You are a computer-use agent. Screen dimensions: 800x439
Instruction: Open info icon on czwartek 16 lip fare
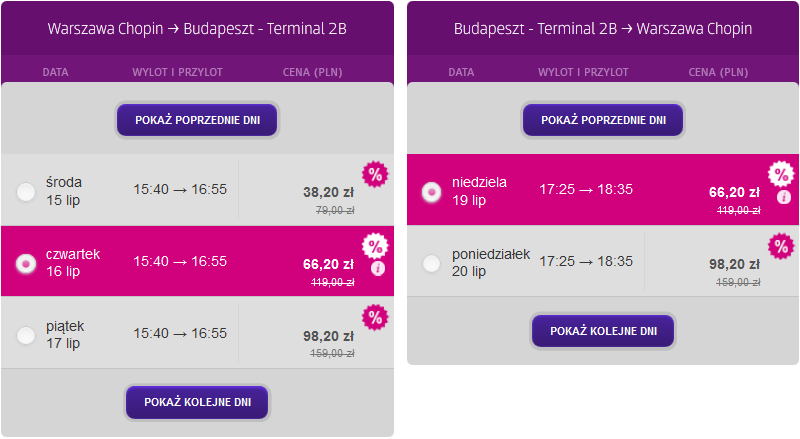pos(378,269)
